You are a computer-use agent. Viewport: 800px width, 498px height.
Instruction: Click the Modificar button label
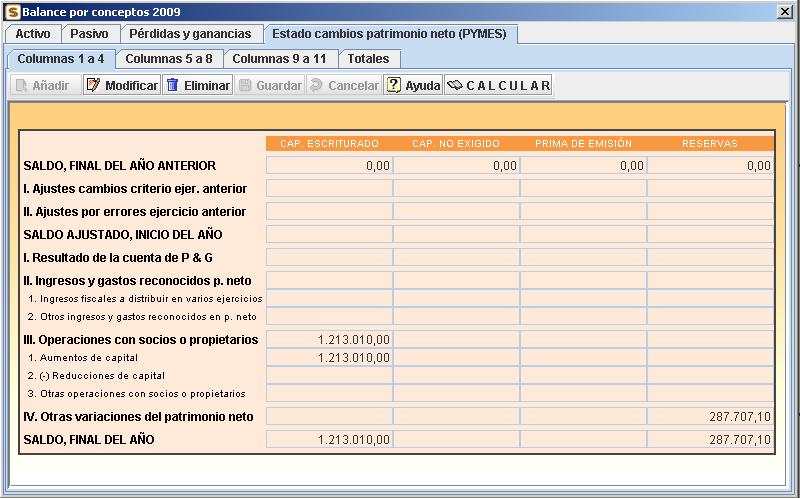(x=132, y=86)
